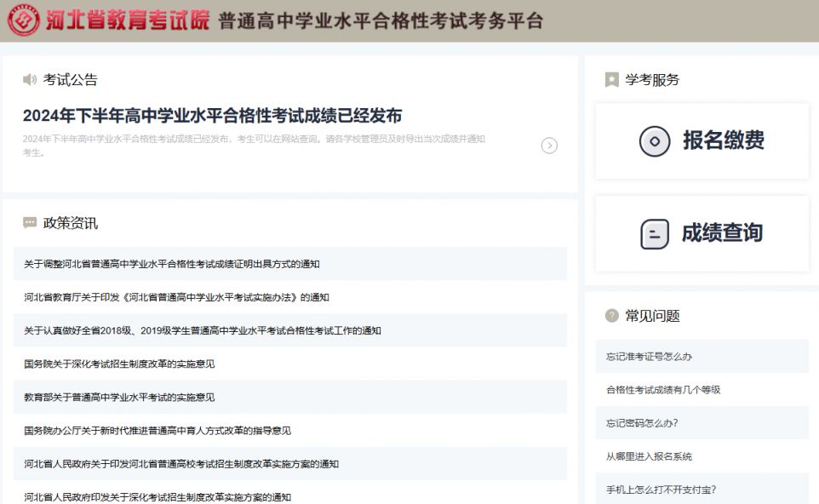Click the 学考服务 section heading

652,80
